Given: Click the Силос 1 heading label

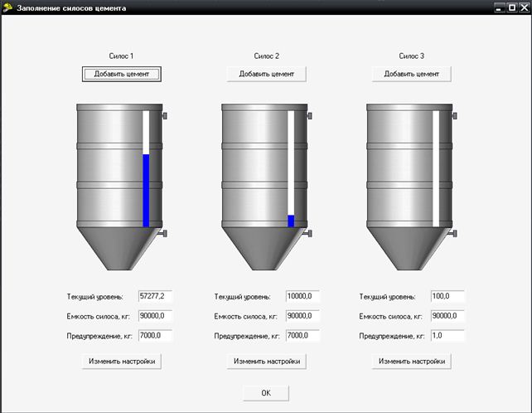Looking at the screenshot, I should pos(121,56).
